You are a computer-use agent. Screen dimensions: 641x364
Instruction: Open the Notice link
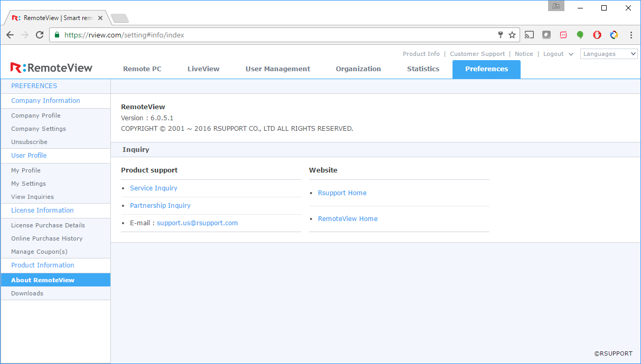pyautogui.click(x=524, y=54)
